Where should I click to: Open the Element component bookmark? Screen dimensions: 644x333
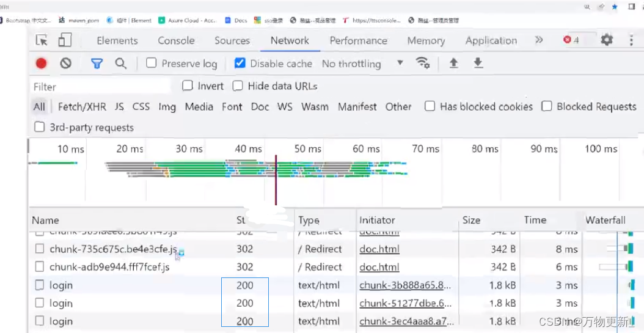pos(129,20)
